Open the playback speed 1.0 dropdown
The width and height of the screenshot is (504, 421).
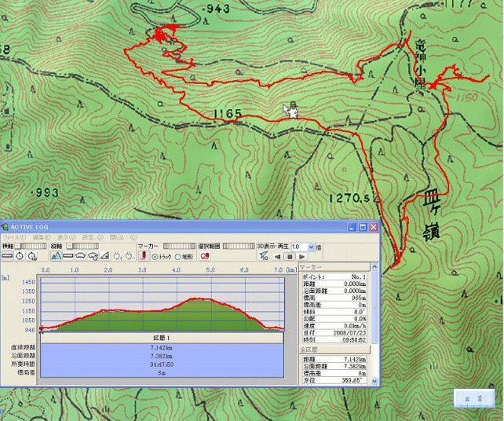312,247
